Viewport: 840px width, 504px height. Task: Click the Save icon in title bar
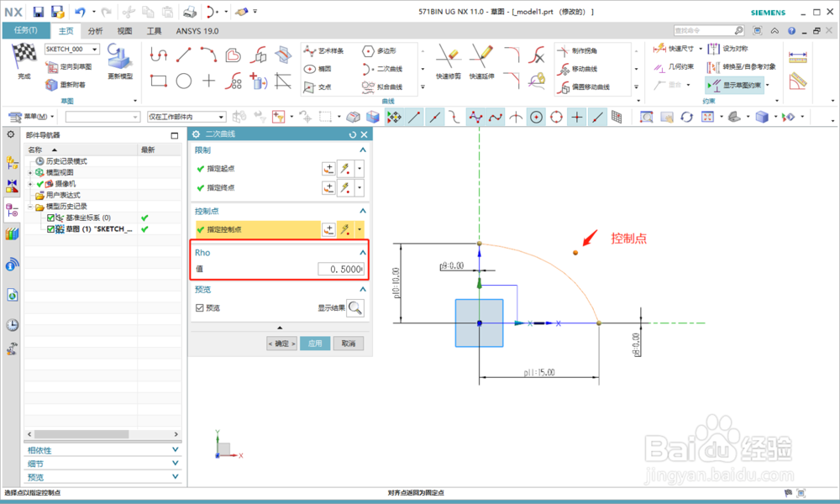[38, 12]
